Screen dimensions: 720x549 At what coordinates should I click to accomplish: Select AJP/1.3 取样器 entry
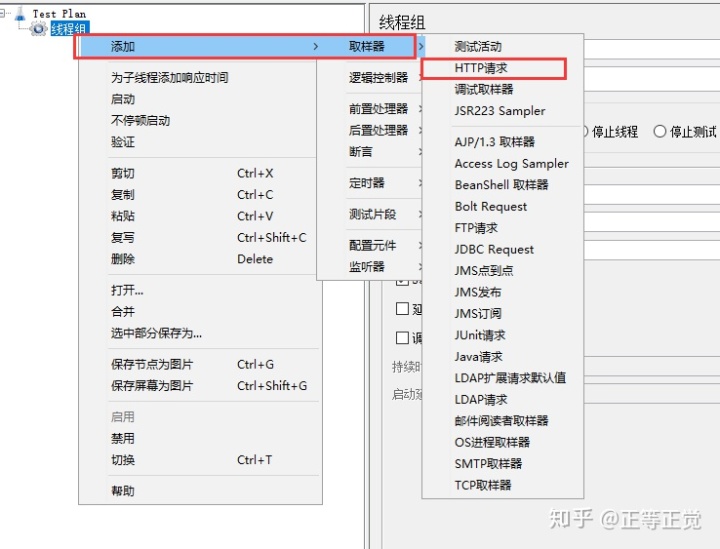click(x=502, y=142)
